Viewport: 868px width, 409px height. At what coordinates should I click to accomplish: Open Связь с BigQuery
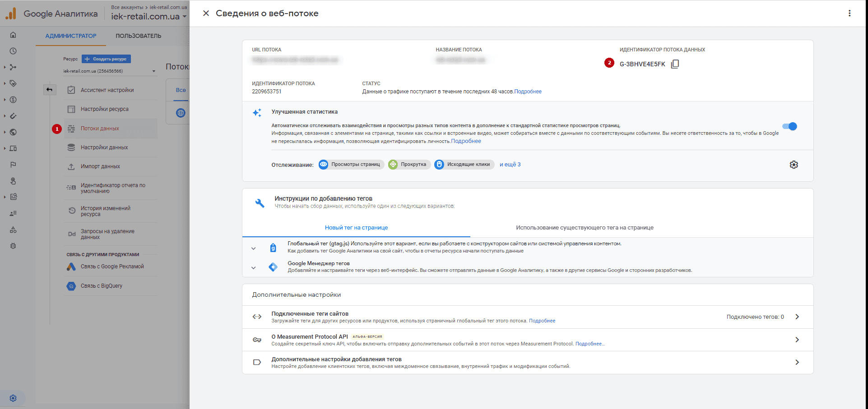(111, 286)
